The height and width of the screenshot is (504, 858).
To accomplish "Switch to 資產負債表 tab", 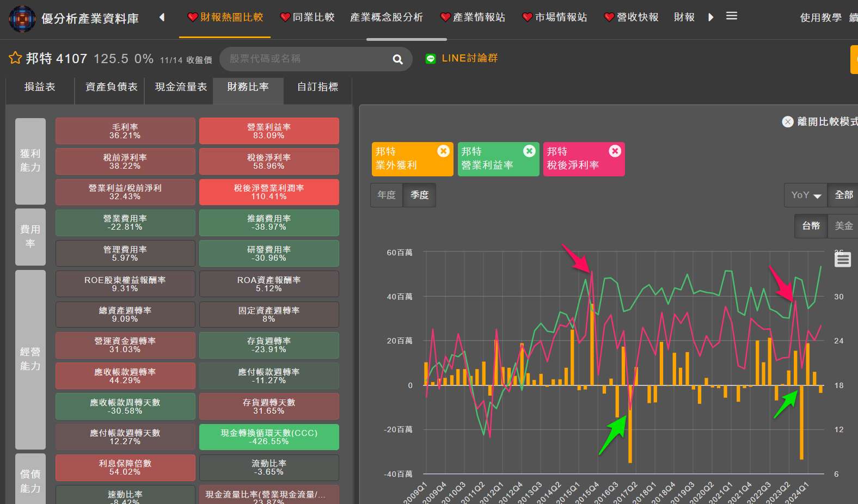I will click(111, 87).
